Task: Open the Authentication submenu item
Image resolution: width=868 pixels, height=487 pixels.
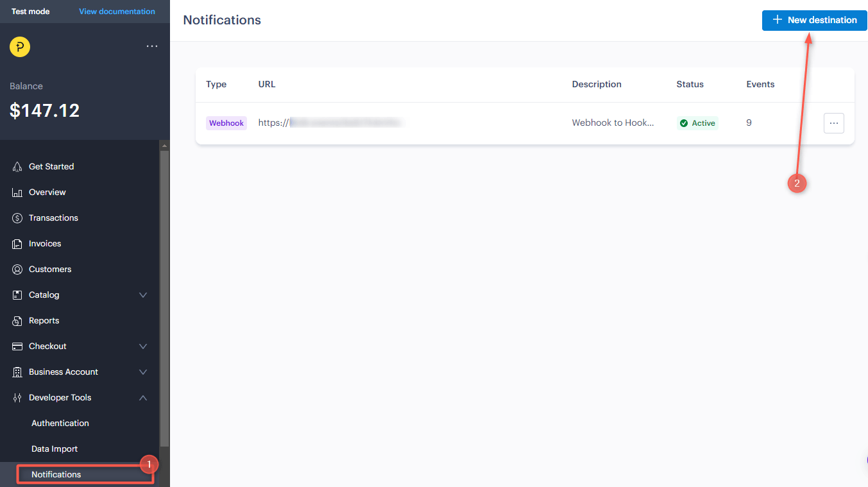Action: [60, 423]
